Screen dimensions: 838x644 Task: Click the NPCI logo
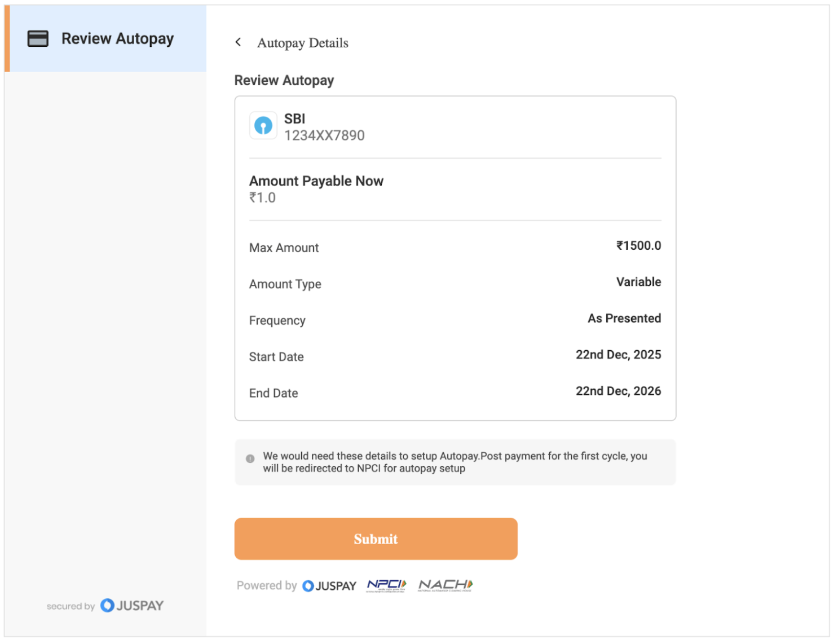coord(386,585)
